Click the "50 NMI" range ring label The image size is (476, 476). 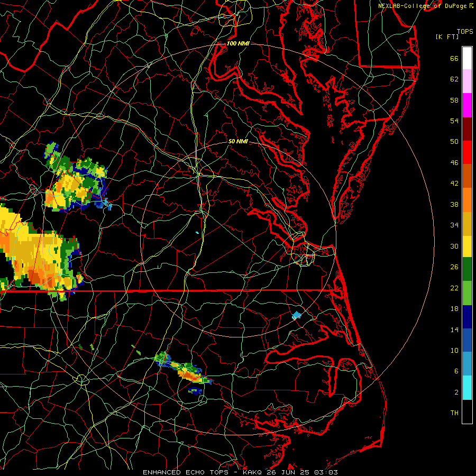click(x=238, y=141)
